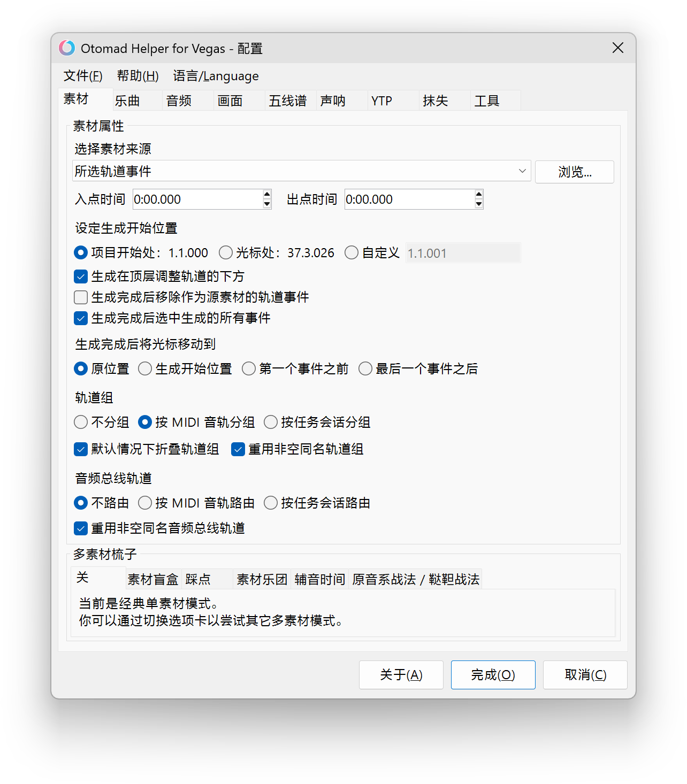Open the 语言/Language menu

216,76
